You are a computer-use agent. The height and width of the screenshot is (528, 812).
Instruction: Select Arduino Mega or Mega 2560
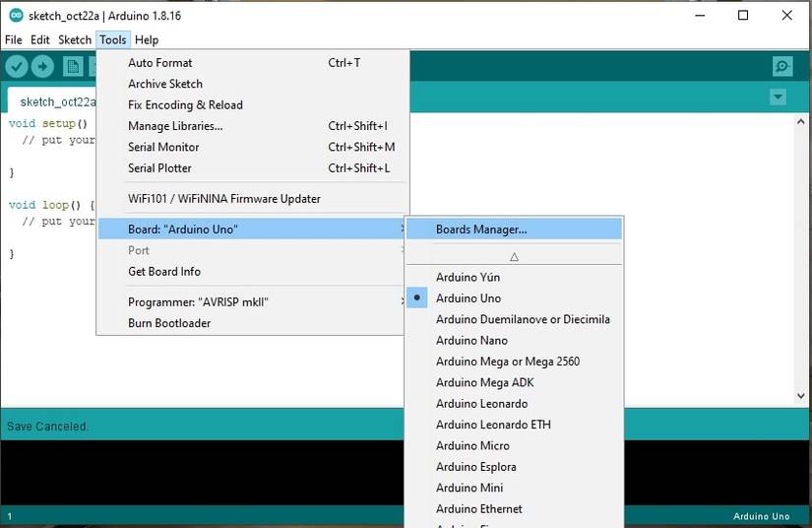[514, 362]
